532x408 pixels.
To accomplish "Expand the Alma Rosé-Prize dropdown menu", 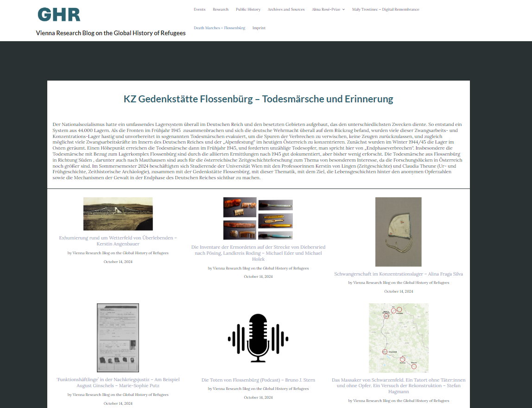I will [328, 9].
